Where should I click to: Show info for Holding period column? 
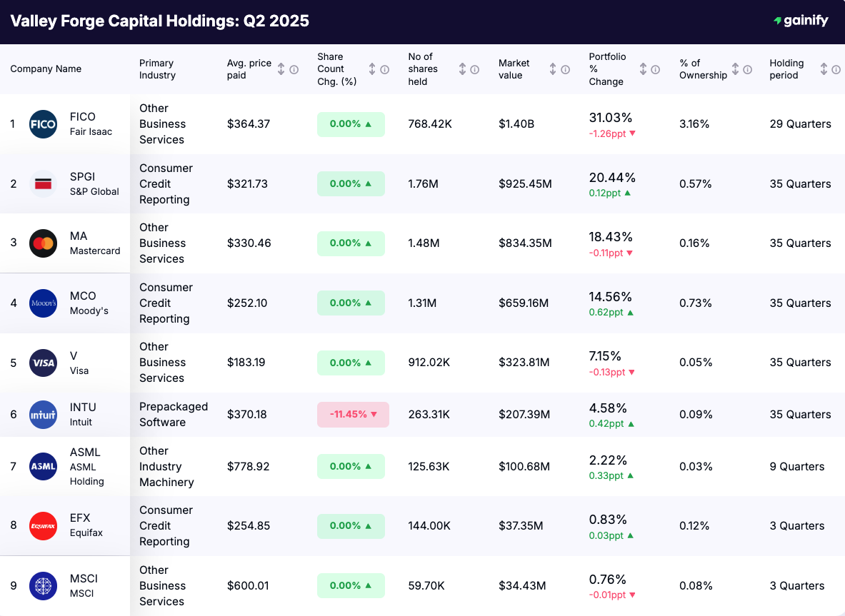pos(836,69)
